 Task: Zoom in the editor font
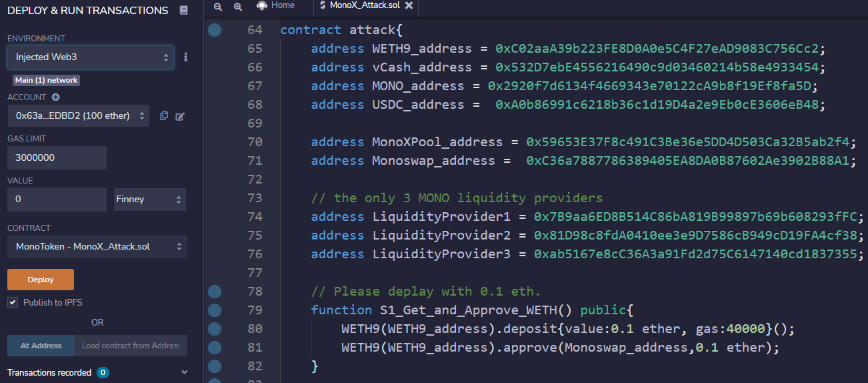238,6
